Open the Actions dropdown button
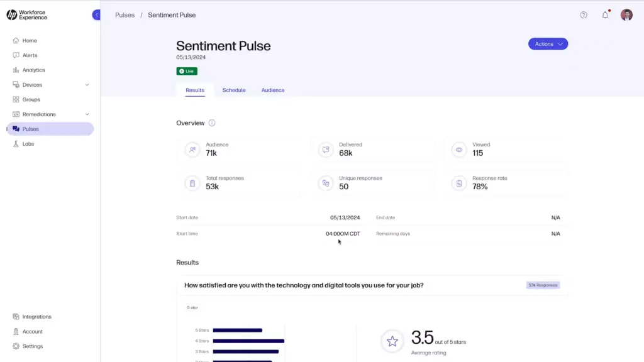 tap(548, 44)
